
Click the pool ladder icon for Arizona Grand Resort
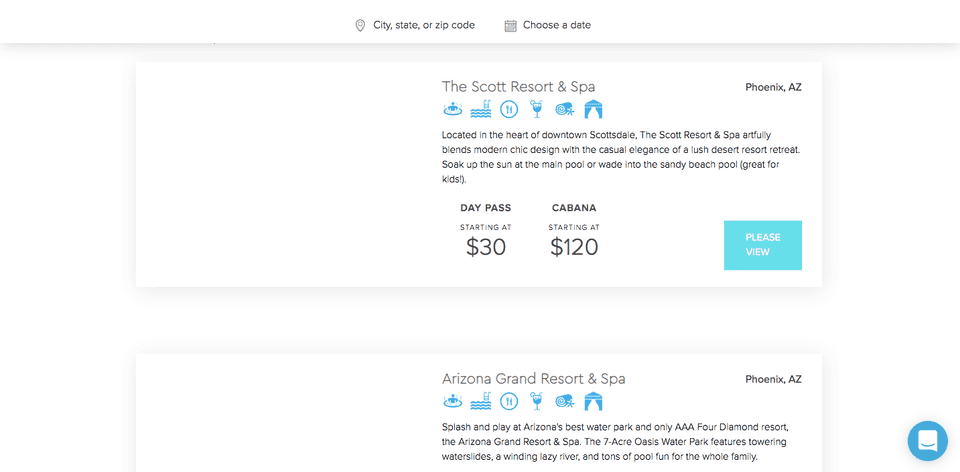coord(481,401)
